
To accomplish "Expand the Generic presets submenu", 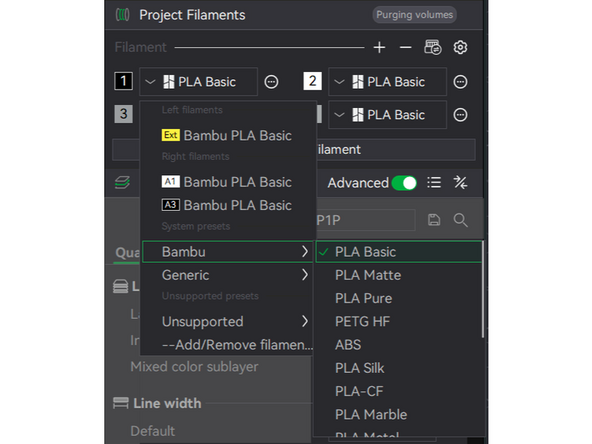I will tap(228, 275).
